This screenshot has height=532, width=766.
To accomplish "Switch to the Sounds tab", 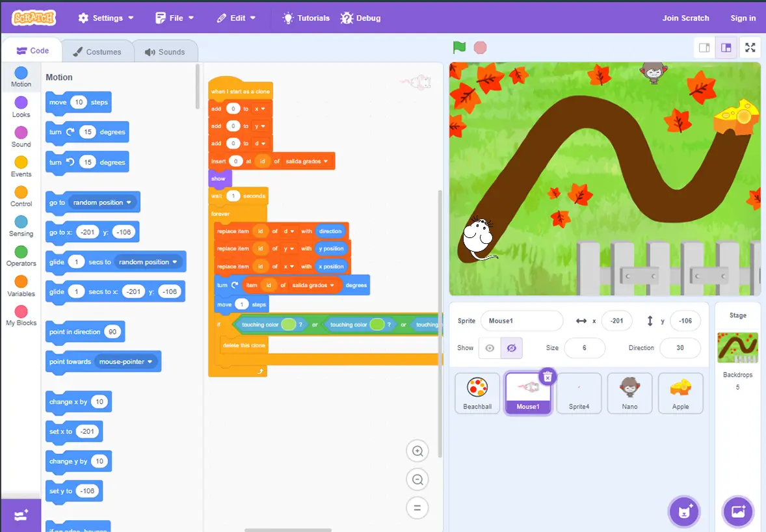I will point(165,52).
